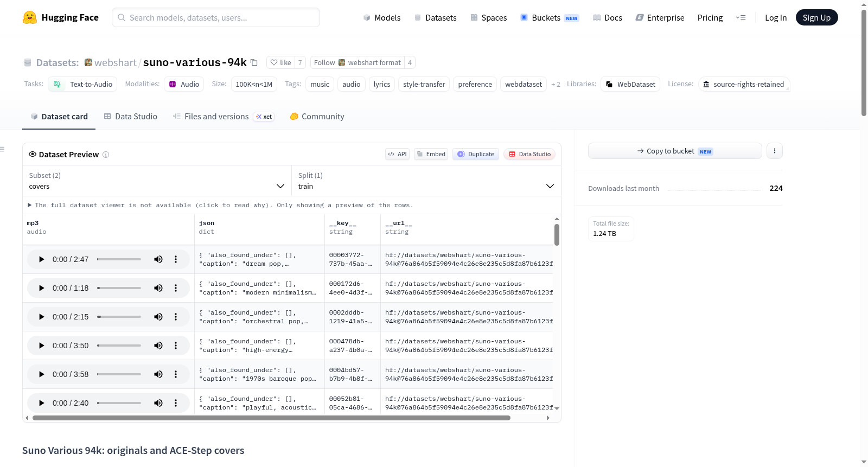This screenshot has height=467, width=868.
Task: Click the Sign Up button
Action: (x=816, y=17)
